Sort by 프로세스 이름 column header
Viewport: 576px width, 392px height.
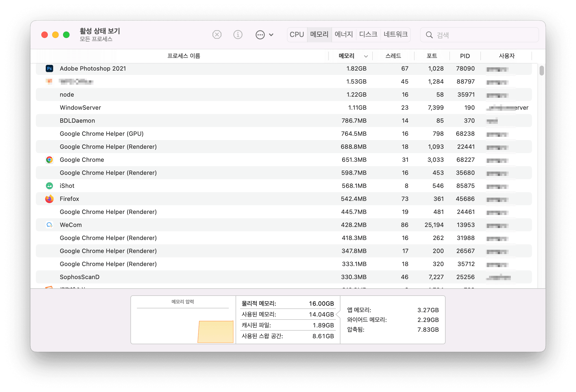pos(184,56)
